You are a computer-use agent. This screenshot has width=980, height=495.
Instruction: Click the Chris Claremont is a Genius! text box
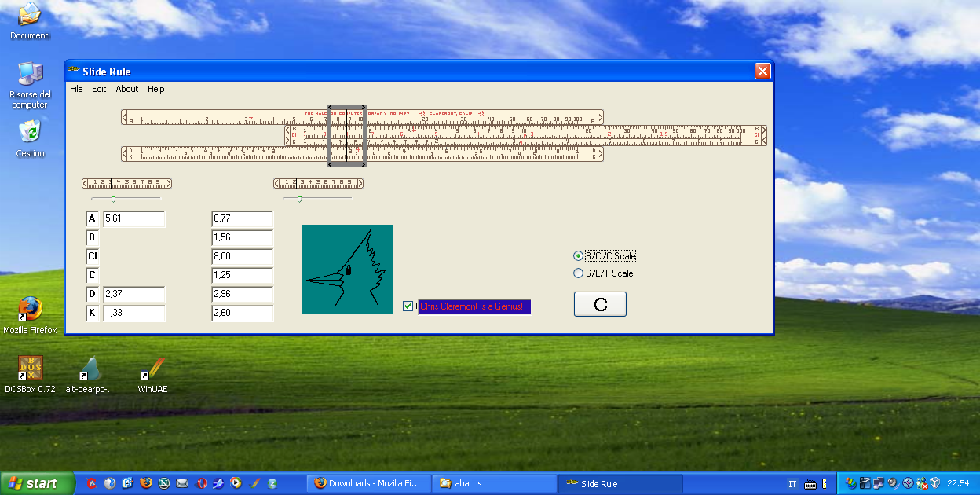pyautogui.click(x=474, y=306)
